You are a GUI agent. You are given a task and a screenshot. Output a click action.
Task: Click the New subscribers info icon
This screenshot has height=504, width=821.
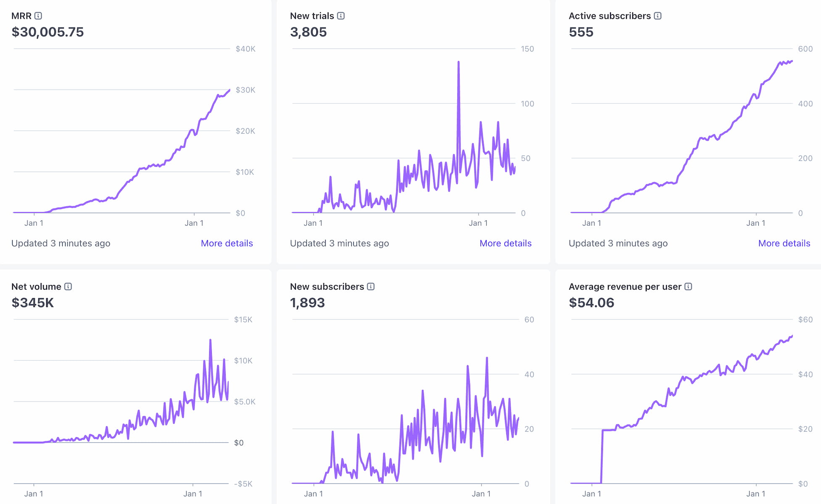click(371, 286)
